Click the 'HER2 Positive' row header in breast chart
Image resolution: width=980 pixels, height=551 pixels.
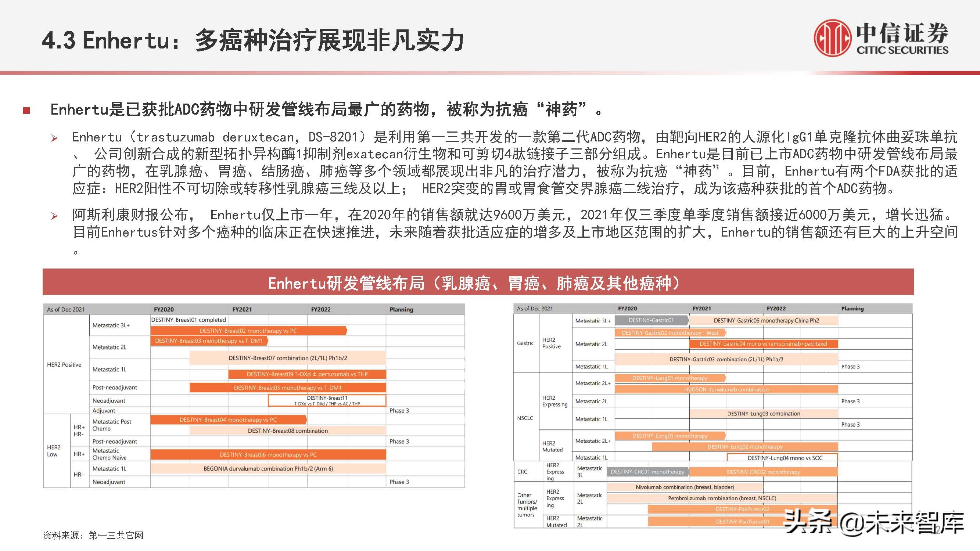(64, 364)
